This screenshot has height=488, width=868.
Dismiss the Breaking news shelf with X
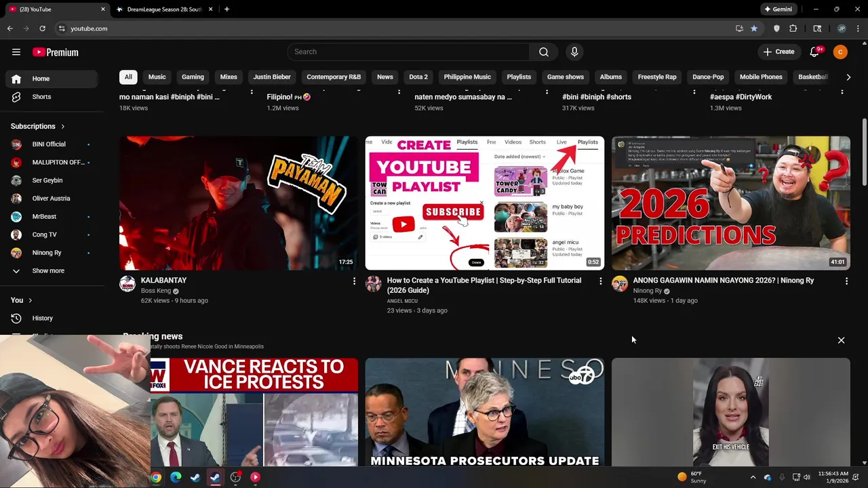click(x=841, y=340)
